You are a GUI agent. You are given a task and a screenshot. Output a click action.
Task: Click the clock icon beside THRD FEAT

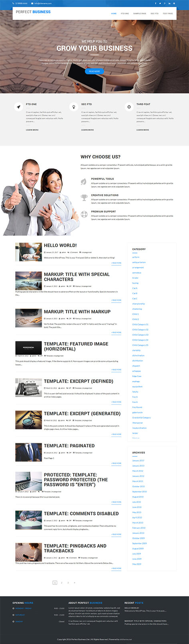click(129, 107)
